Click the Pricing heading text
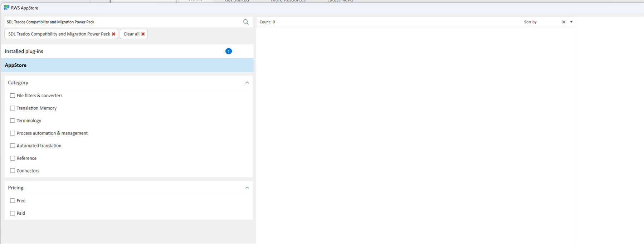644x244 pixels. (15, 188)
